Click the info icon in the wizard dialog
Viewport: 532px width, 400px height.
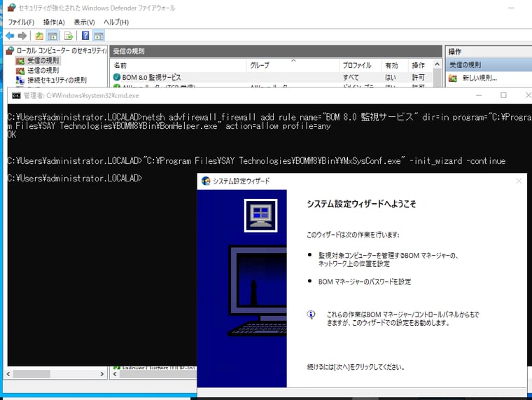coord(311,315)
